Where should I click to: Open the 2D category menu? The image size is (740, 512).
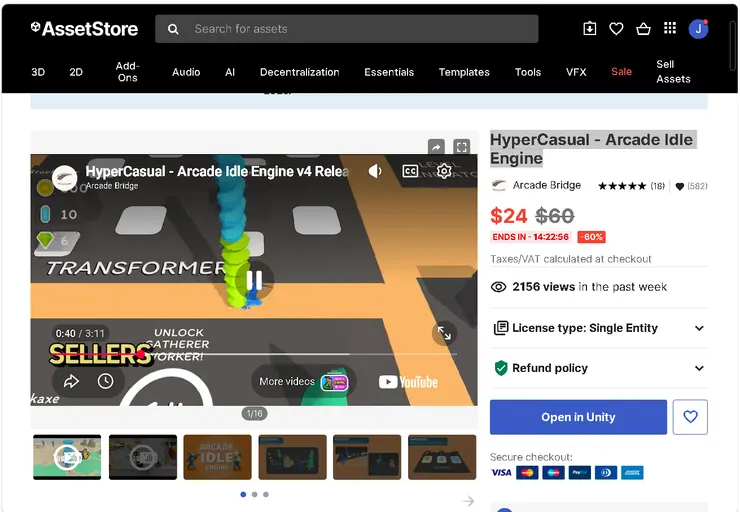pos(76,72)
